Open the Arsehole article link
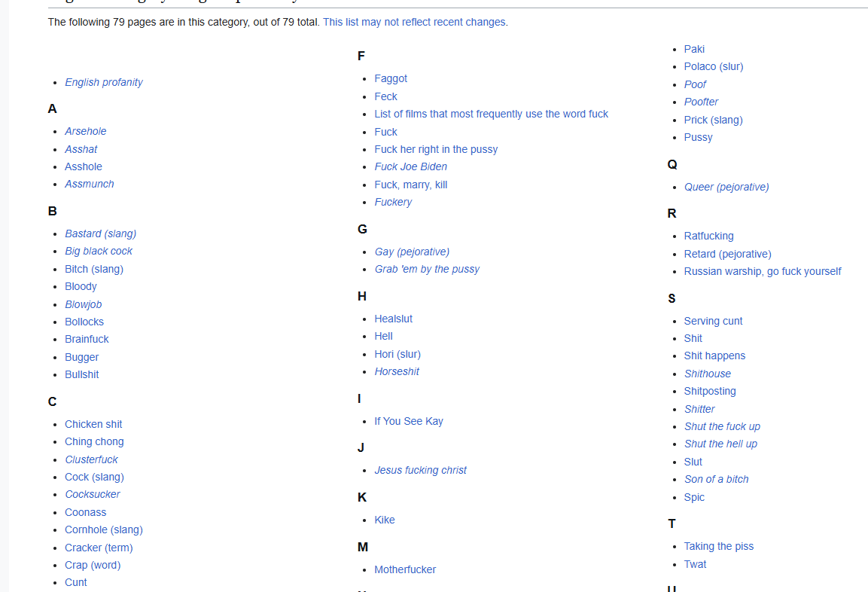This screenshot has height=592, width=868. [85, 131]
